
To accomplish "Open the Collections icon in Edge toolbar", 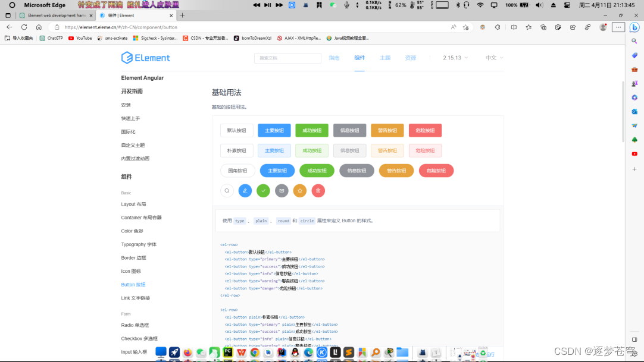I will tap(543, 27).
